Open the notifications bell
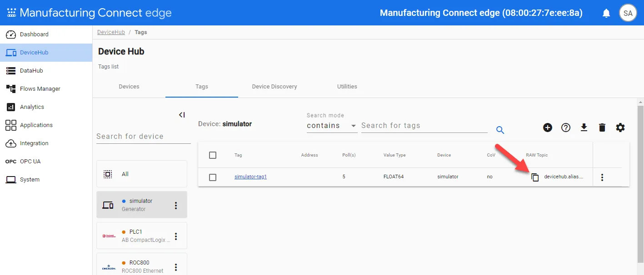The width and height of the screenshot is (644, 275). pyautogui.click(x=606, y=13)
